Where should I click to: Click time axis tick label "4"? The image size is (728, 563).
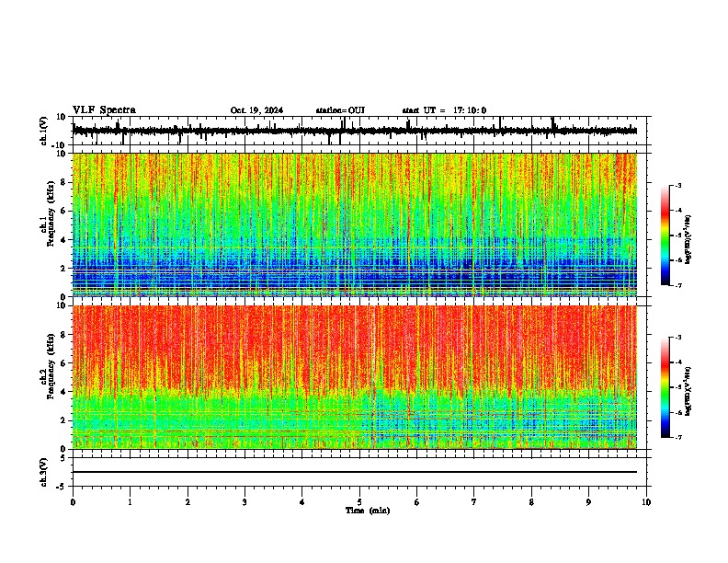tap(302, 502)
